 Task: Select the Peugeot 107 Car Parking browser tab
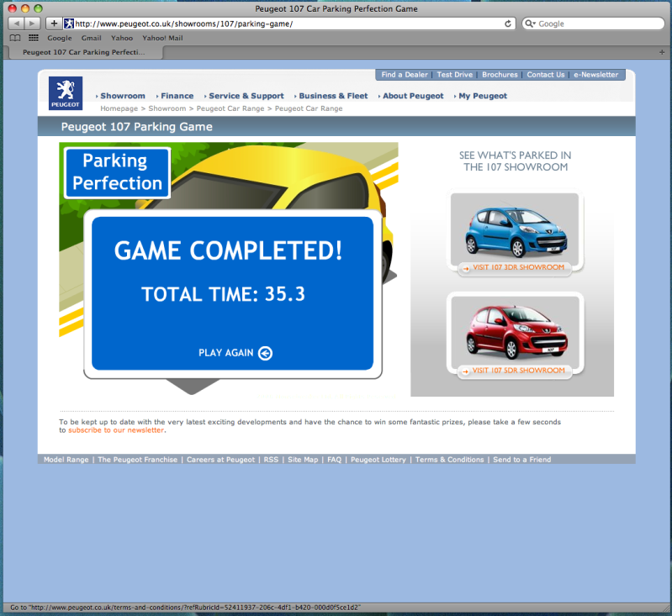pos(84,52)
